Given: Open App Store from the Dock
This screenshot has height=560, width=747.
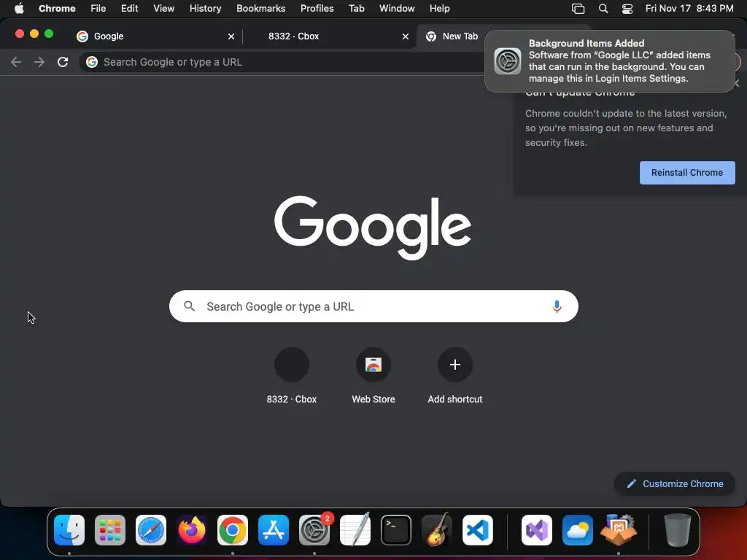Looking at the screenshot, I should [274, 530].
